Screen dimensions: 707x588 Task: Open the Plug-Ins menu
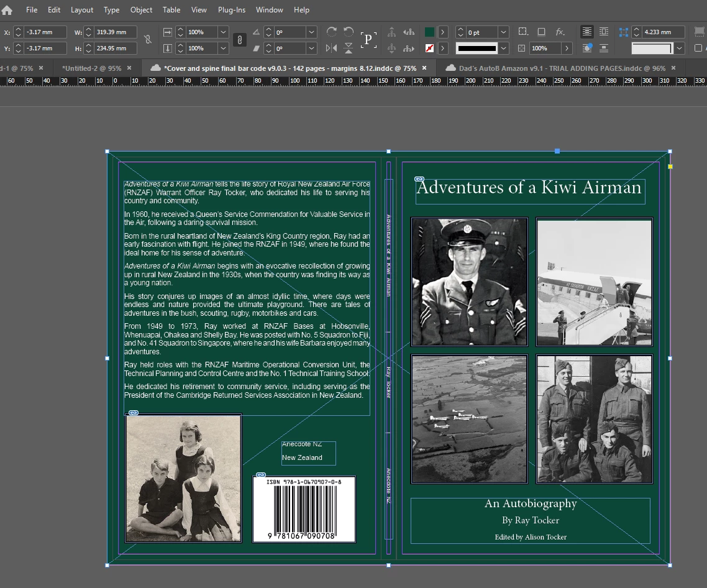click(232, 10)
